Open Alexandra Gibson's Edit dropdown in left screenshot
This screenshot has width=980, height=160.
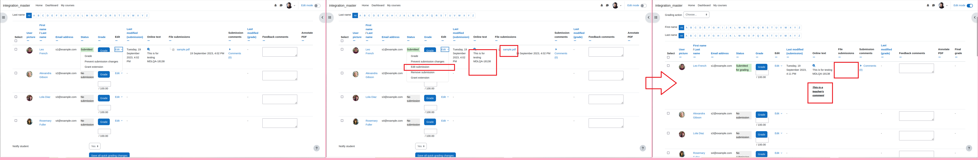tap(119, 73)
